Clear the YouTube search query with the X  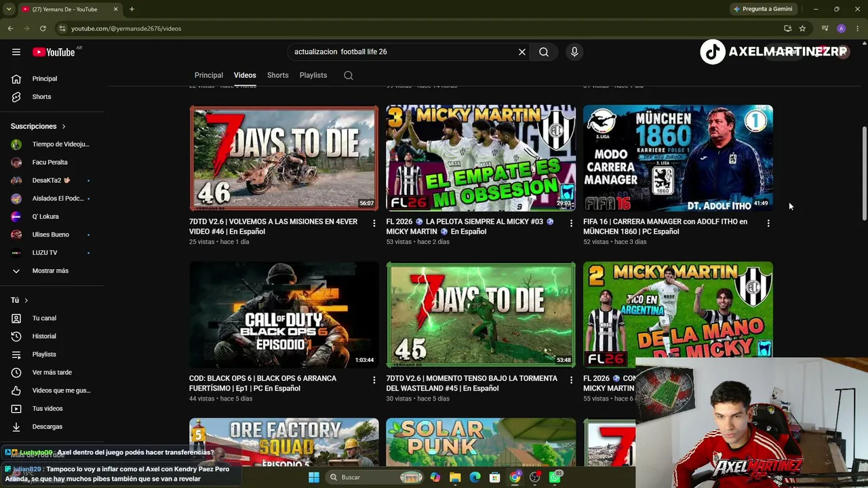(522, 52)
